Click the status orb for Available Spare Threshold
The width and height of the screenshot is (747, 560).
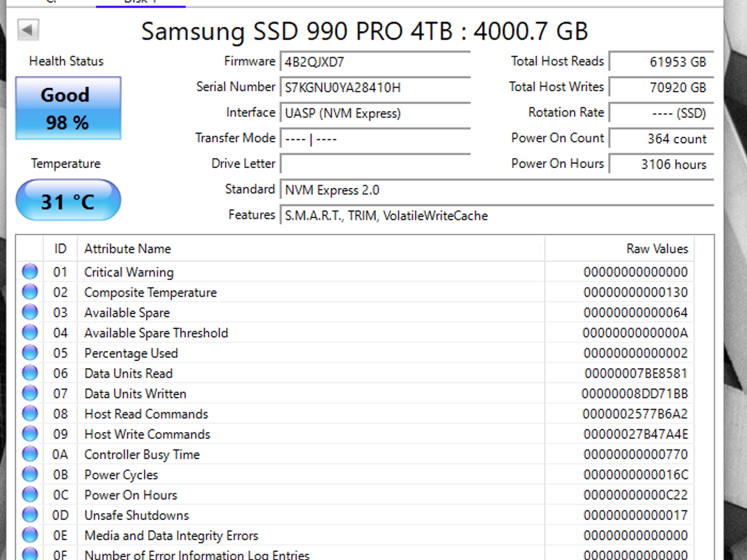(30, 333)
